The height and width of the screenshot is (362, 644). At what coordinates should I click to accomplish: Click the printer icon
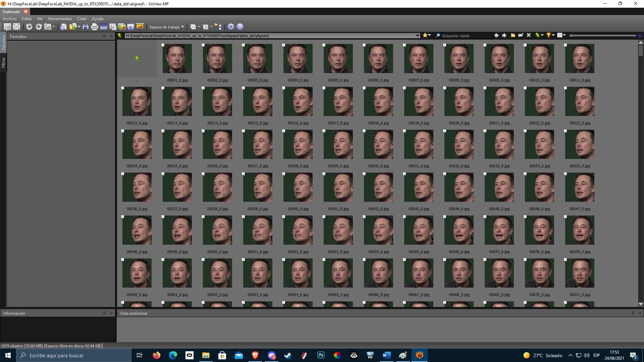[95, 27]
